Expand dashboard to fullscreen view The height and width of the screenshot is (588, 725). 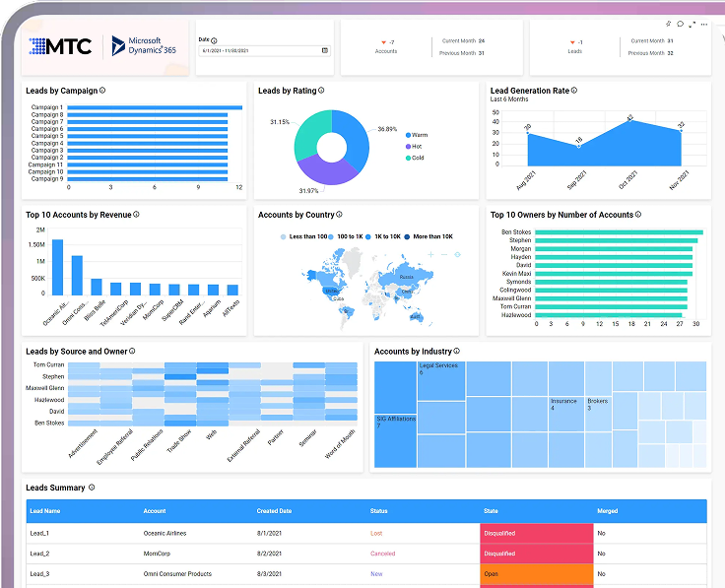click(692, 24)
